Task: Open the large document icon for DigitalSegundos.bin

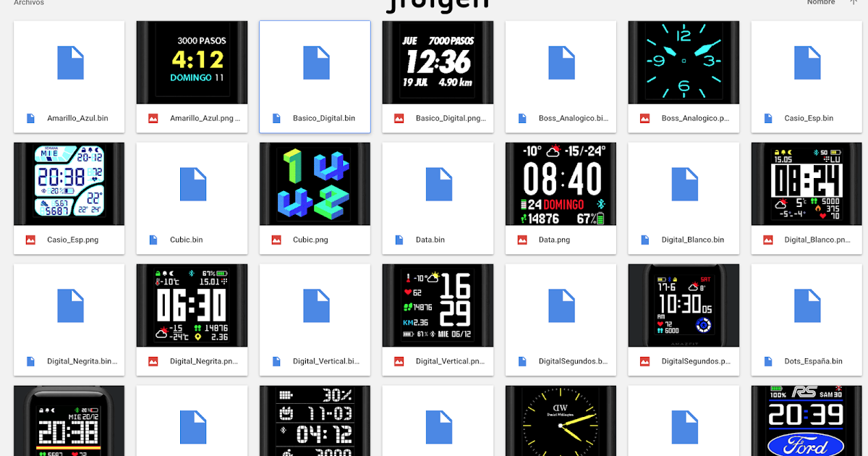Action: pos(562,305)
